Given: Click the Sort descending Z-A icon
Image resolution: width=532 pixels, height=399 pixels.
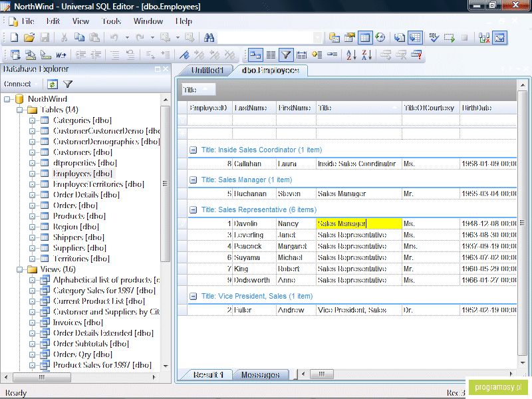Looking at the screenshot, I should click(x=366, y=55).
